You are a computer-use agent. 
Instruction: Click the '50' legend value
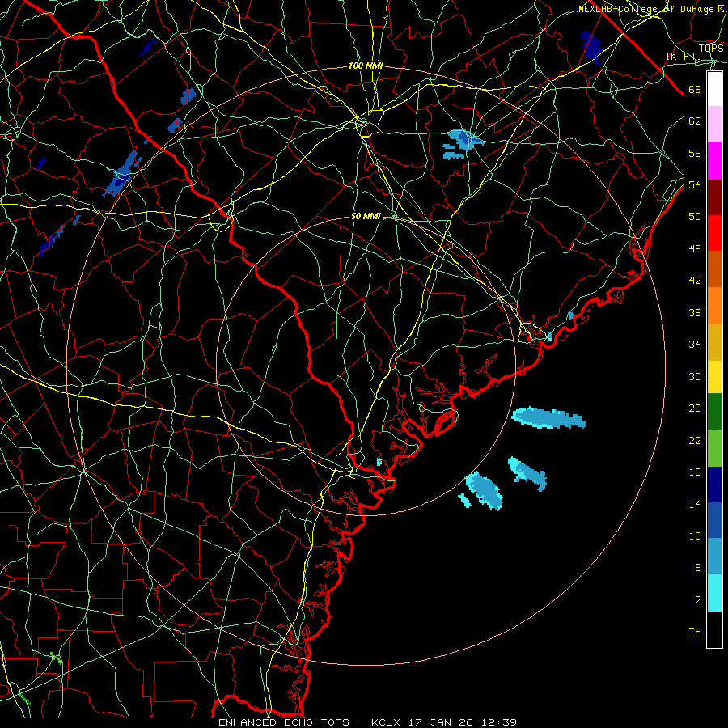point(695,216)
